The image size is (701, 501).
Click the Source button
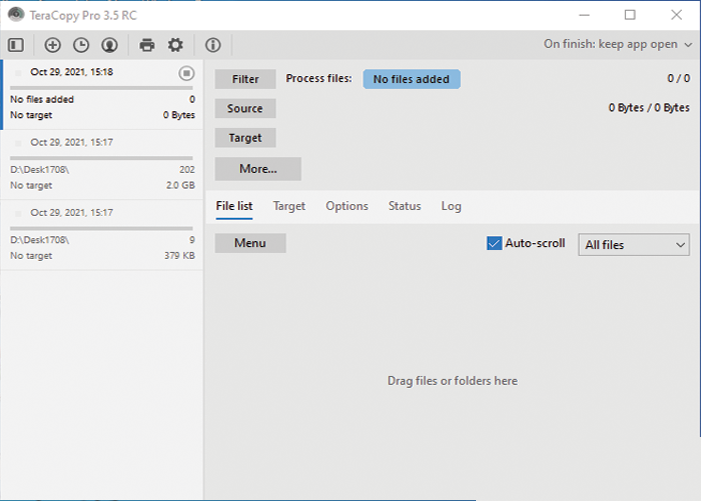pos(245,109)
